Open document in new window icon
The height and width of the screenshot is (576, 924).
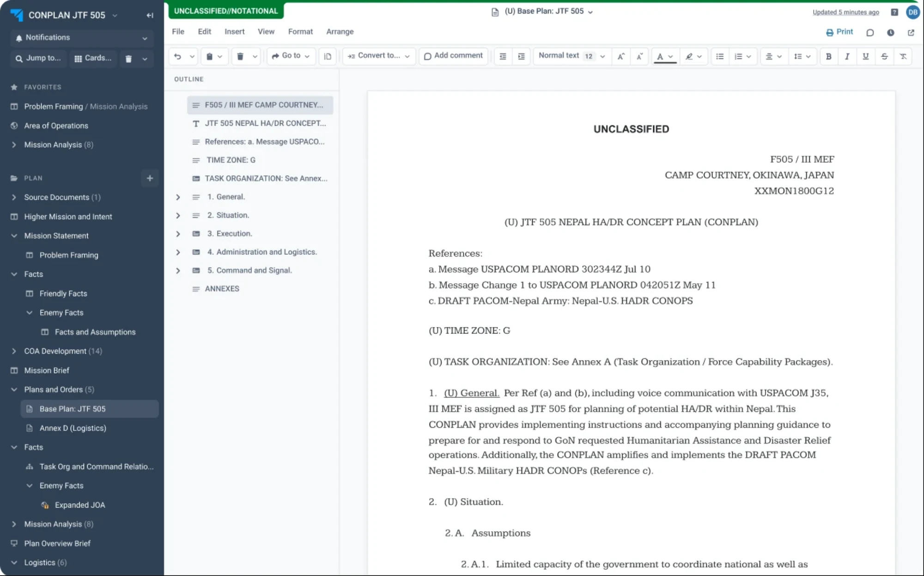(911, 32)
